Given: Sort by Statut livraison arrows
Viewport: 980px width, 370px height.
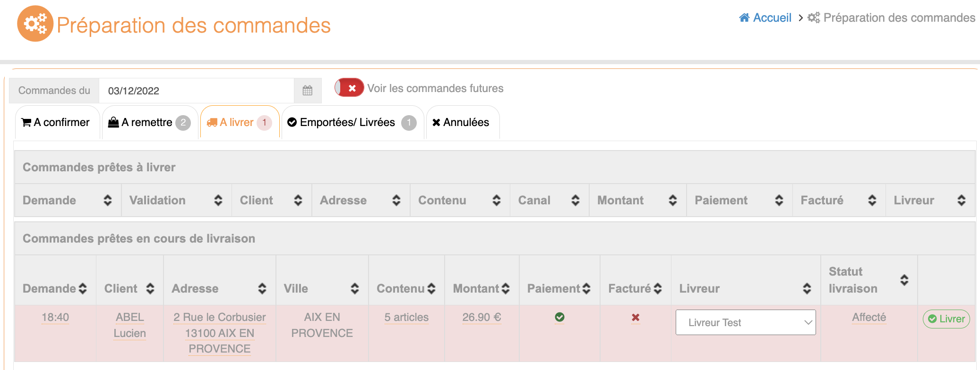Looking at the screenshot, I should click(x=904, y=280).
